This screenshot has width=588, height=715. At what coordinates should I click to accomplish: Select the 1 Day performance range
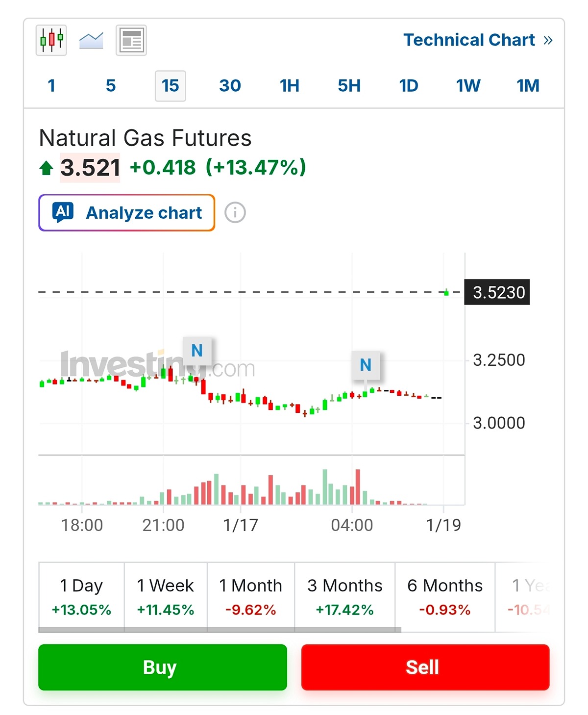click(x=81, y=597)
